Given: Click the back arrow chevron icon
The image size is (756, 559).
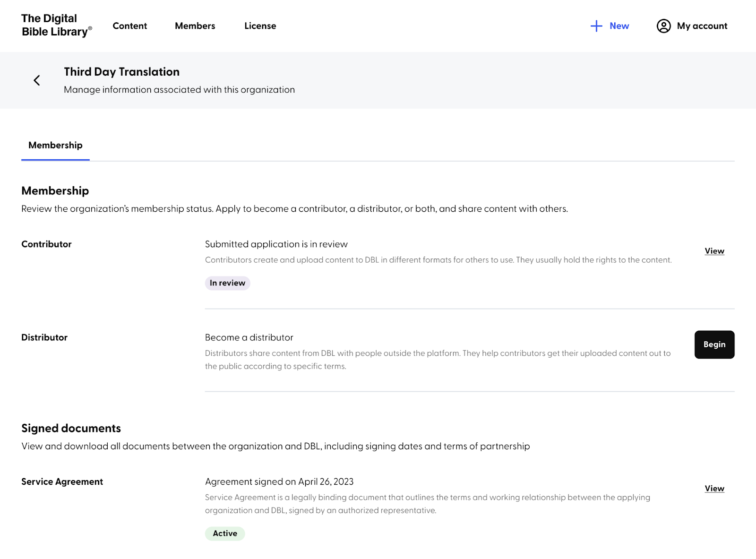Looking at the screenshot, I should [37, 80].
